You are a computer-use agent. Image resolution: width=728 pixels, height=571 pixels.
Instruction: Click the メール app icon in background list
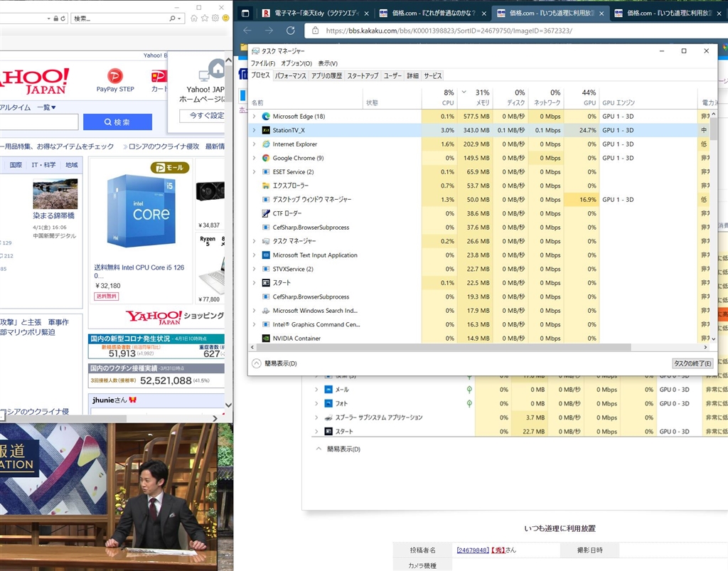click(328, 390)
